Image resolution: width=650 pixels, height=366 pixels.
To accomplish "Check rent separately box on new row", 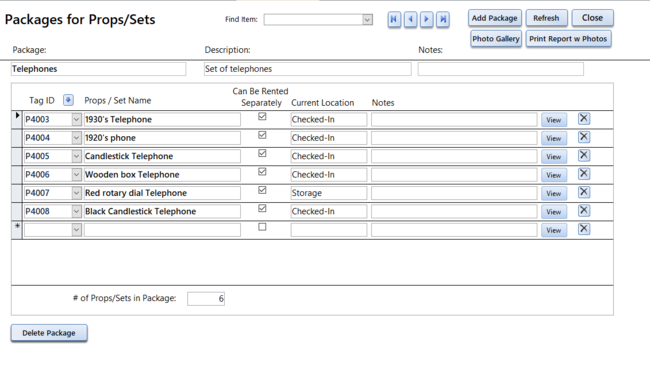I will click(262, 227).
